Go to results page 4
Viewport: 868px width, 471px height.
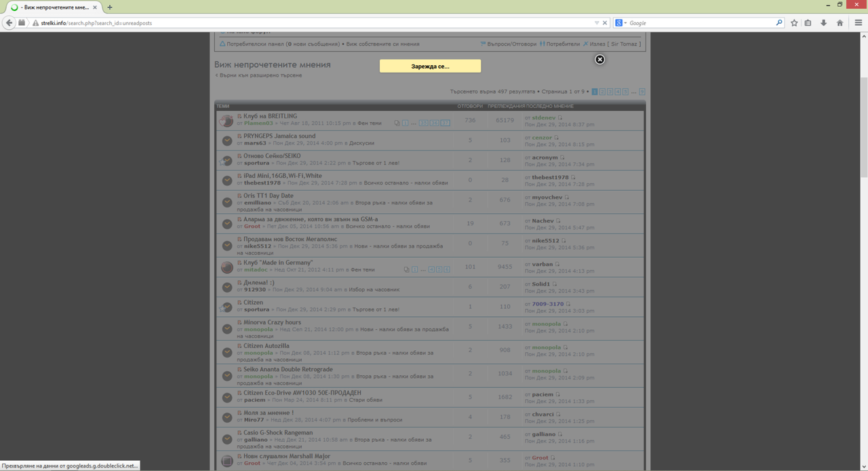(618, 92)
